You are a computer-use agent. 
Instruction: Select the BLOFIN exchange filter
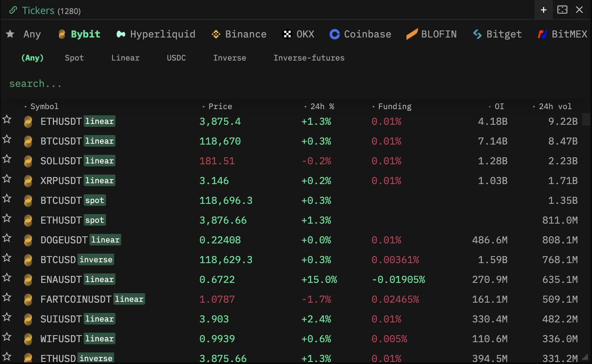(x=431, y=34)
